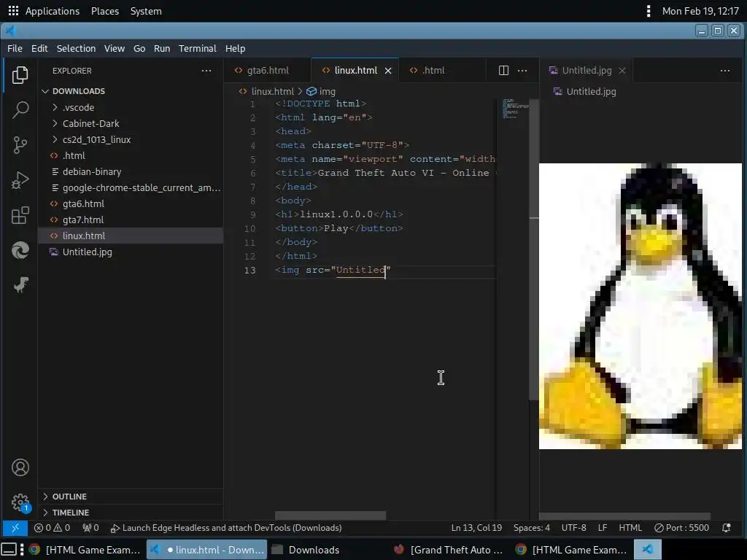
Task: Close the Untitled.jpg tab
Action: (x=622, y=71)
